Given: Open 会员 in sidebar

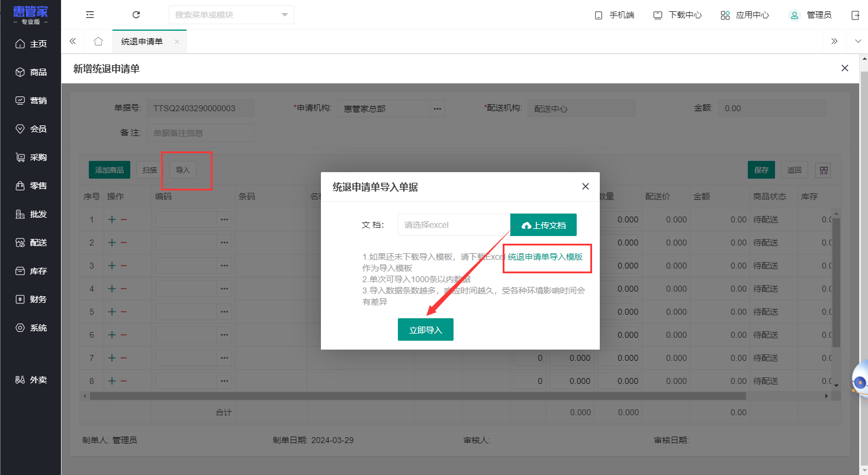Looking at the screenshot, I should 31,129.
